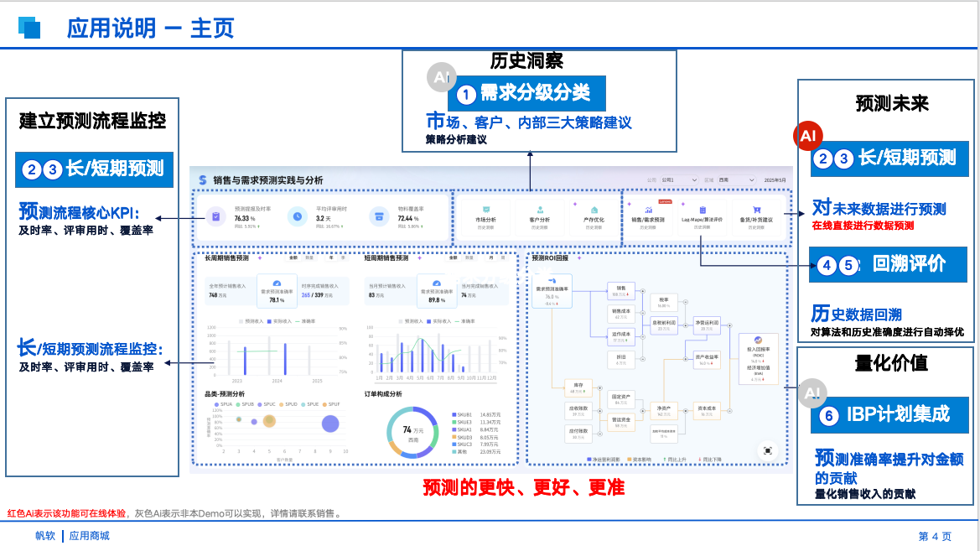Screen dimensions: 980x551
Task: Open 备货/补货建议 shopping cart icon
Action: pyautogui.click(x=756, y=210)
